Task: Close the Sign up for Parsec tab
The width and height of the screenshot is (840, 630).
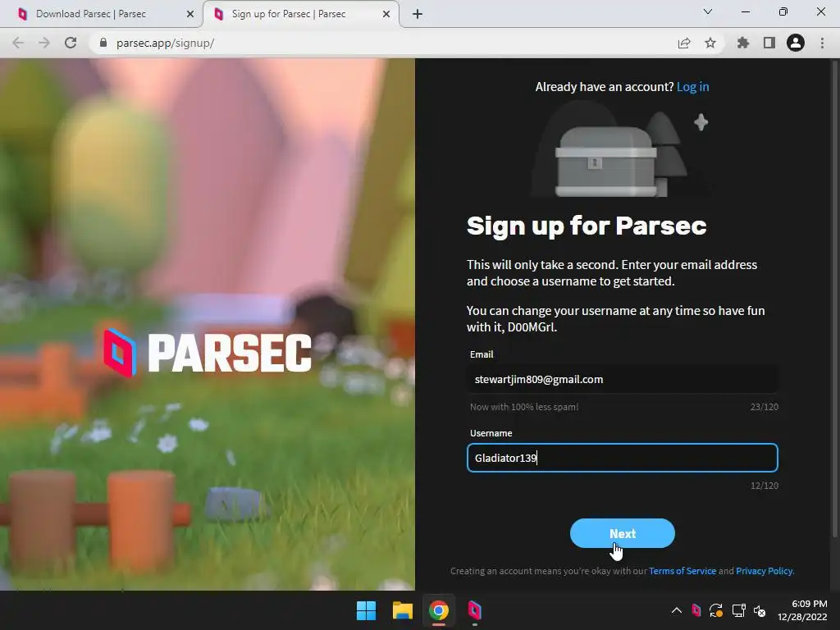Action: click(386, 14)
